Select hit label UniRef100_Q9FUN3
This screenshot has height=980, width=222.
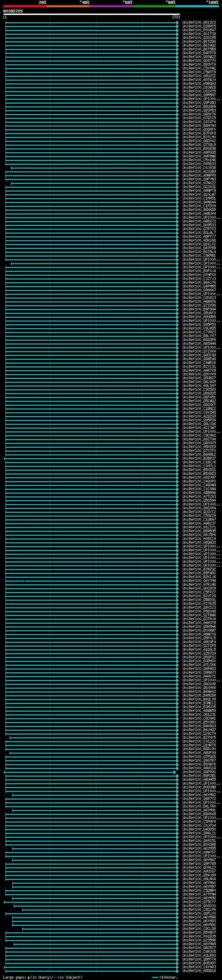click(x=199, y=103)
